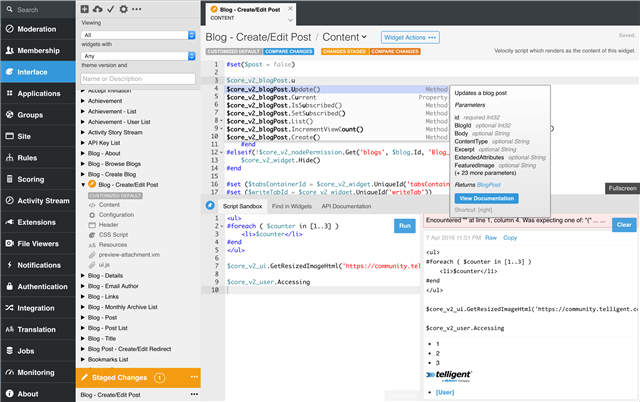Open Staged Changes ellipsis menu
Viewport: 640px width, 402px height.
click(x=194, y=377)
